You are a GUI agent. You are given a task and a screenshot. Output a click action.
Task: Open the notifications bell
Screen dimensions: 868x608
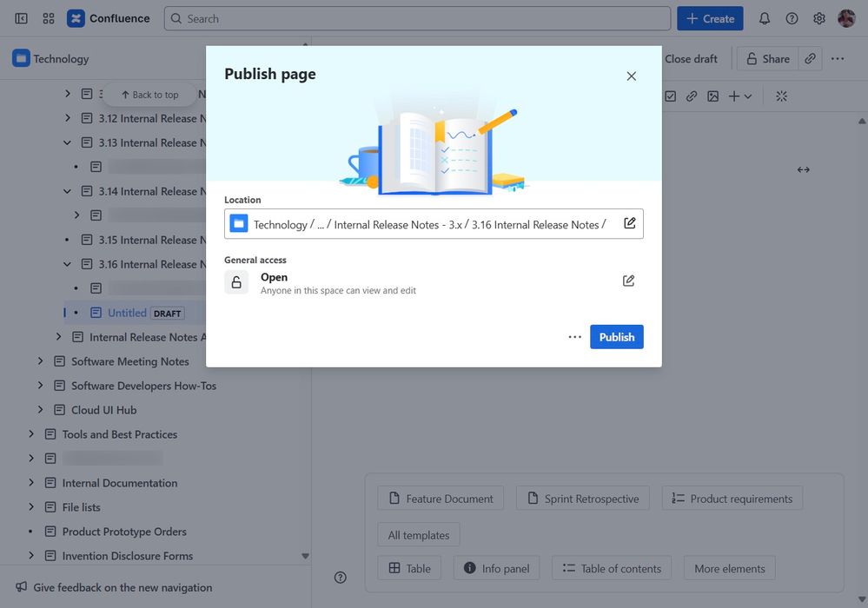click(x=765, y=19)
